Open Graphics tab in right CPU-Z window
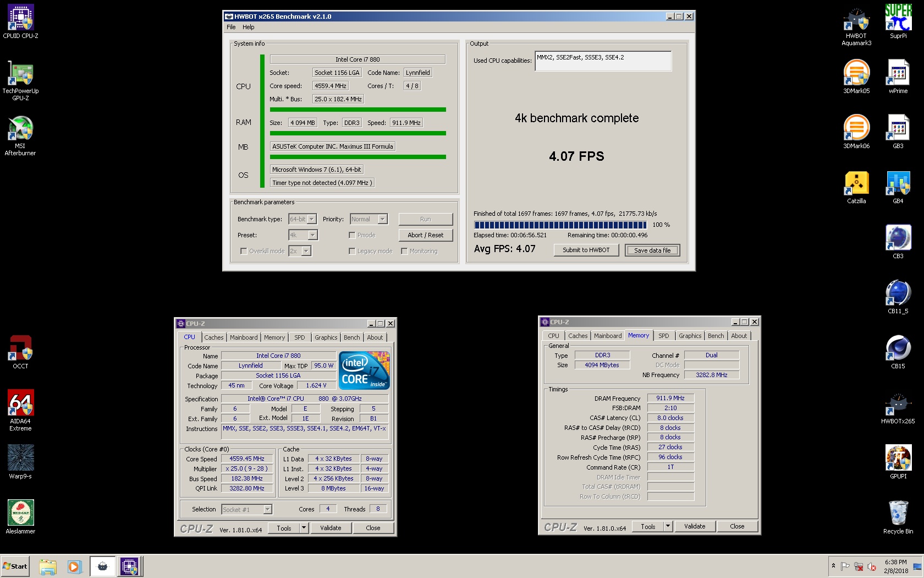 coord(690,336)
